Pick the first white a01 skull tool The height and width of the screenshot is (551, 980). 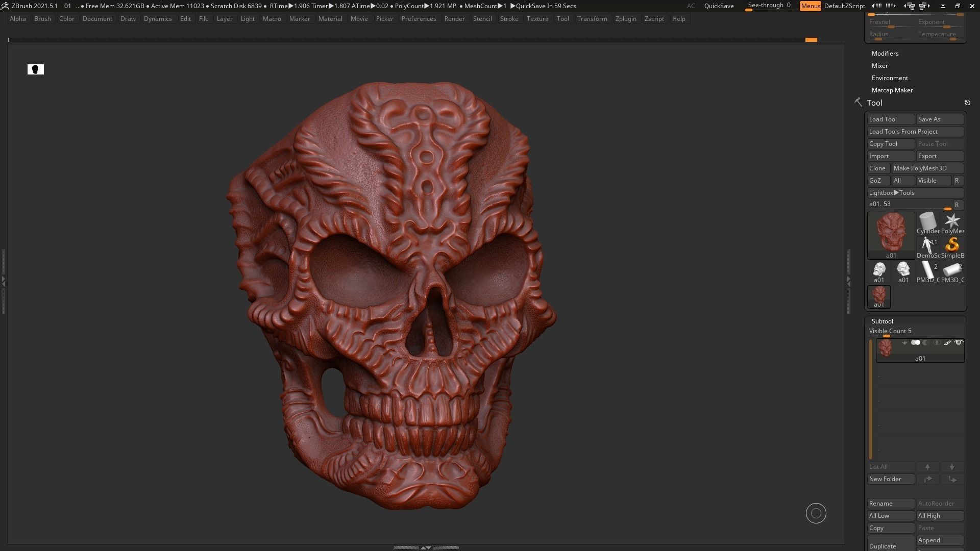(x=879, y=272)
